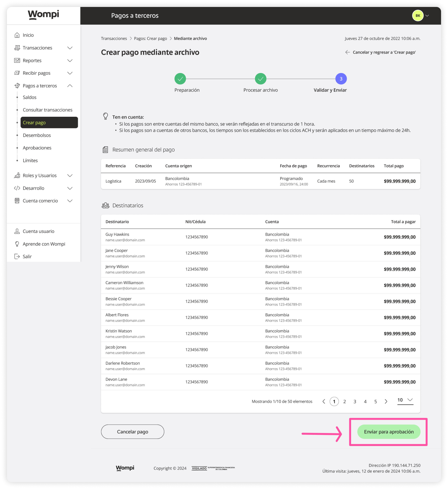Collapse the Pagos a terceros section
The height and width of the screenshot is (489, 448).
pyautogui.click(x=70, y=86)
